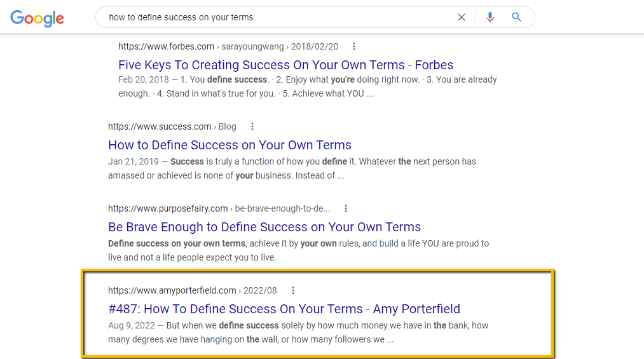Open How to Define Success on Your Own Terms
The height and width of the screenshot is (359, 644).
[x=230, y=145]
